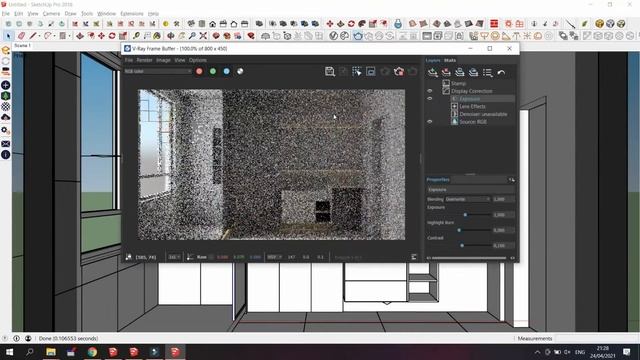
Task: Click the load layer preset icon
Action: [x=473, y=72]
